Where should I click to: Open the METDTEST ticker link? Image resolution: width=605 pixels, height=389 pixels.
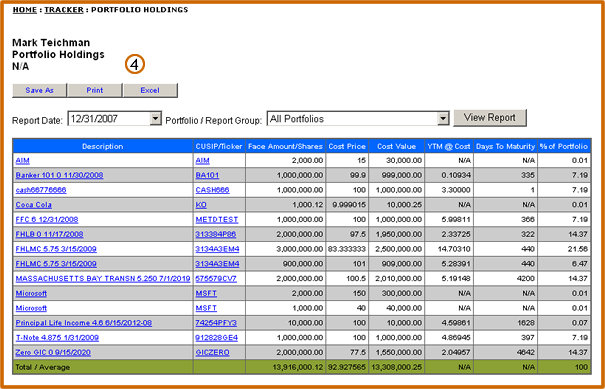click(216, 220)
